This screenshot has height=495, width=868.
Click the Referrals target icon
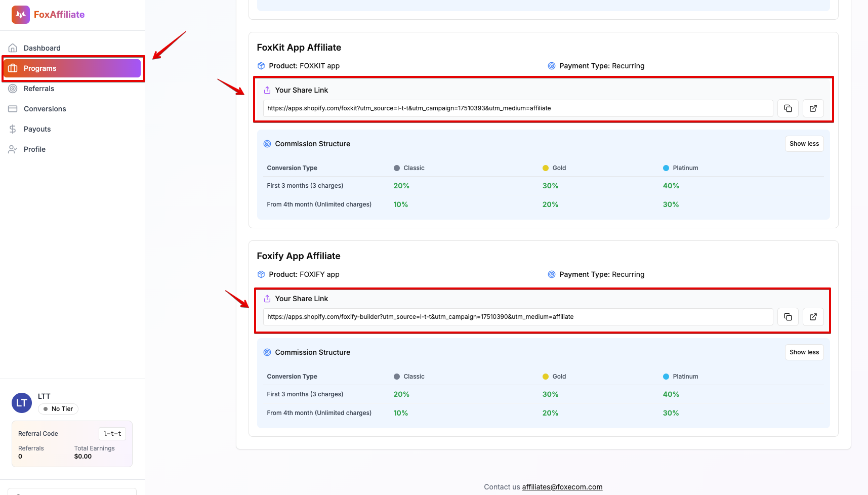tap(13, 89)
